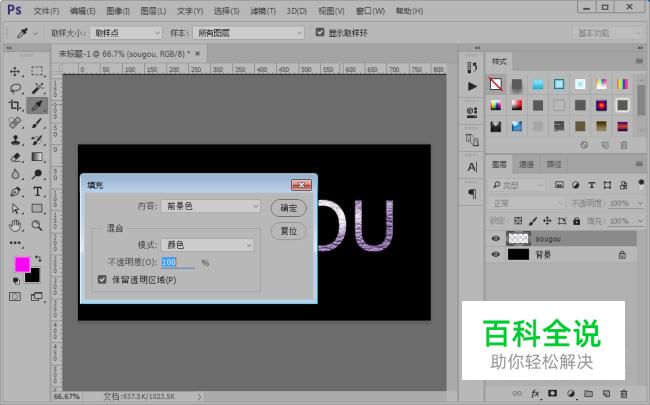The height and width of the screenshot is (405, 650).
Task: Select the Clone Stamp tool
Action: pos(15,140)
